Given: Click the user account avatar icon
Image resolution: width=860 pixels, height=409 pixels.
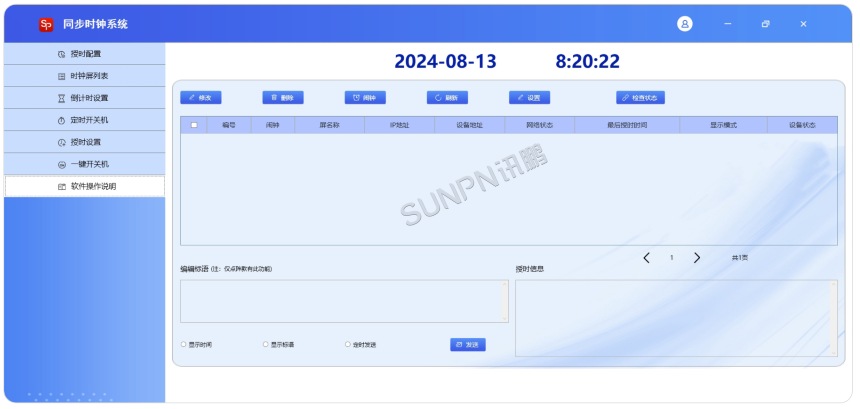Looking at the screenshot, I should pyautogui.click(x=685, y=24).
